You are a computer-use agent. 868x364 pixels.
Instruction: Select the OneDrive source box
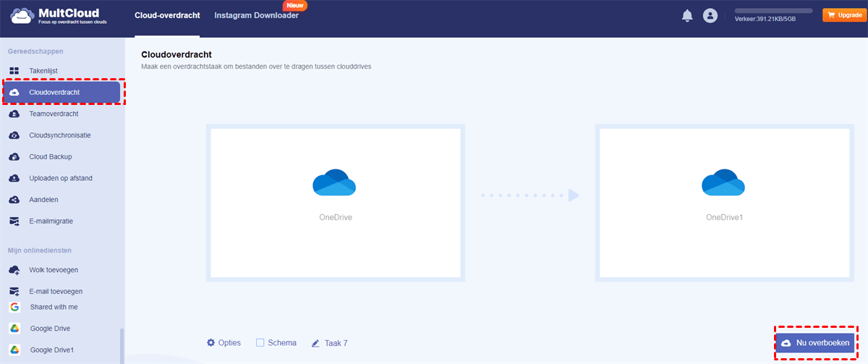(x=336, y=203)
